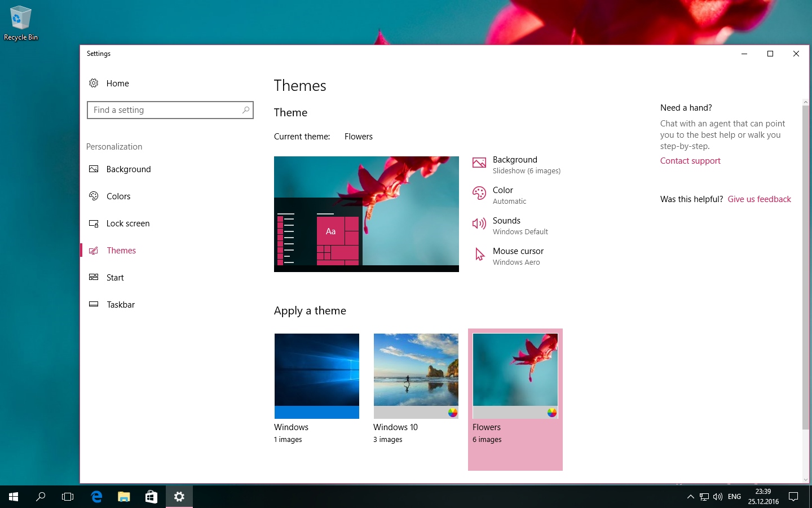Viewport: 812px width, 508px height.
Task: Click the Themes brush icon in sidebar
Action: [94, 251]
